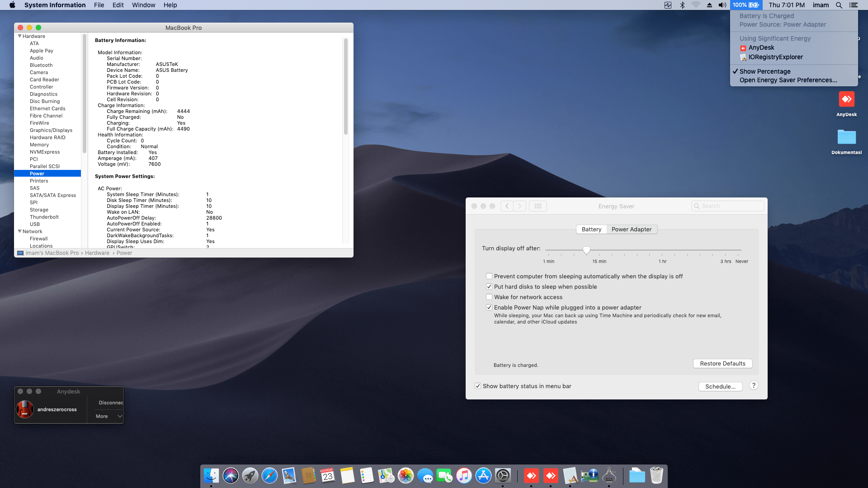This screenshot has width=868, height=488.
Task: Uncheck Enable Power Nap option
Action: pyautogui.click(x=489, y=307)
